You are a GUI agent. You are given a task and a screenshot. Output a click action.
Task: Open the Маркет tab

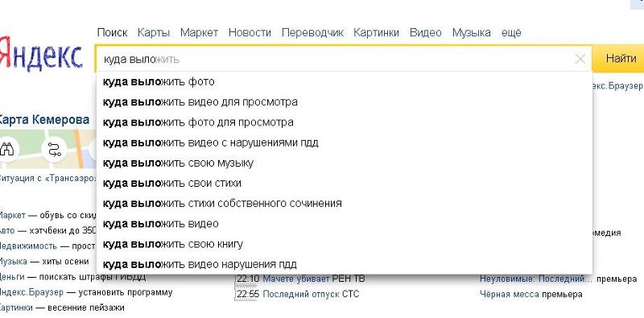pyautogui.click(x=199, y=32)
